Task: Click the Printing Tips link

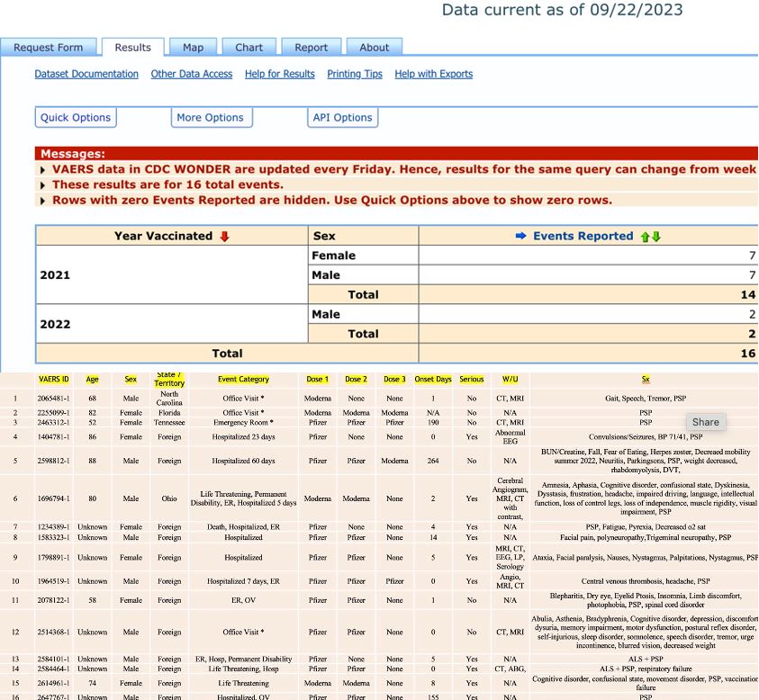Action: coord(355,74)
